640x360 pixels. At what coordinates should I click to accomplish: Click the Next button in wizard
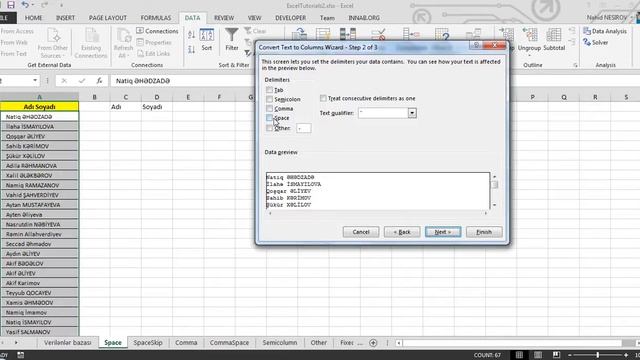(x=443, y=232)
